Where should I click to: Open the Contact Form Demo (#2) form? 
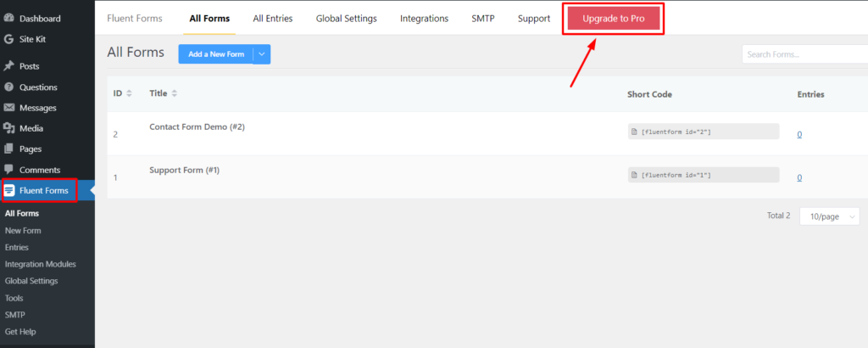[x=197, y=127]
